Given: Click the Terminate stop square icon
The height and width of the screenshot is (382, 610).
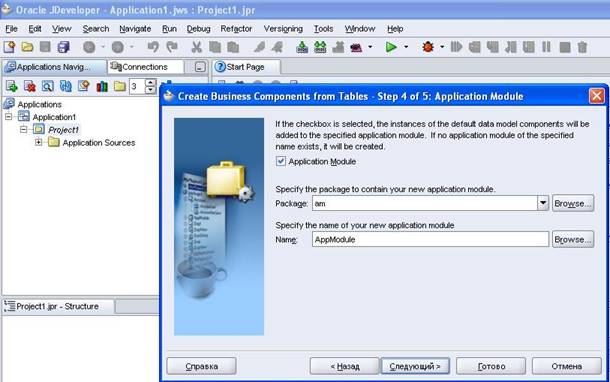Looking at the screenshot, I should point(565,47).
